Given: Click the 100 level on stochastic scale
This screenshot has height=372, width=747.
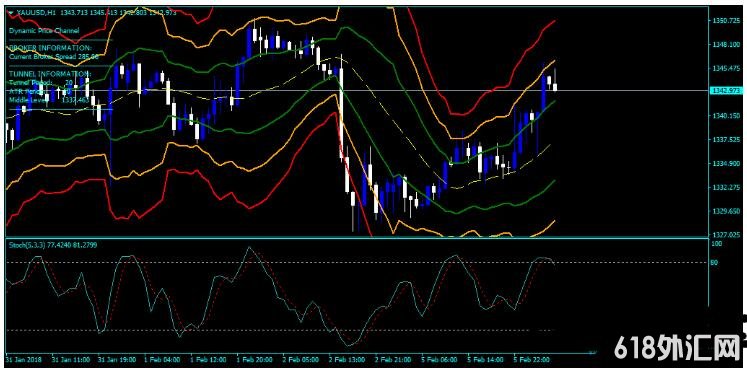Looking at the screenshot, I should point(716,243).
